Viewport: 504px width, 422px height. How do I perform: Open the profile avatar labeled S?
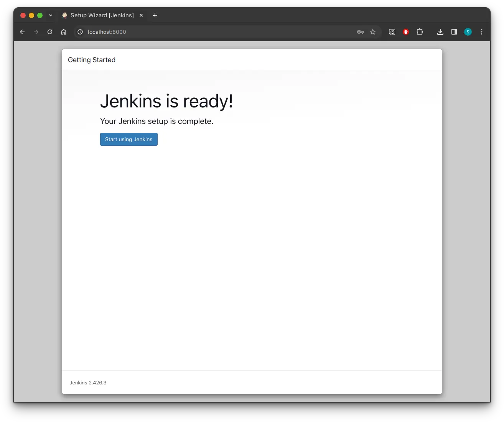(x=468, y=32)
